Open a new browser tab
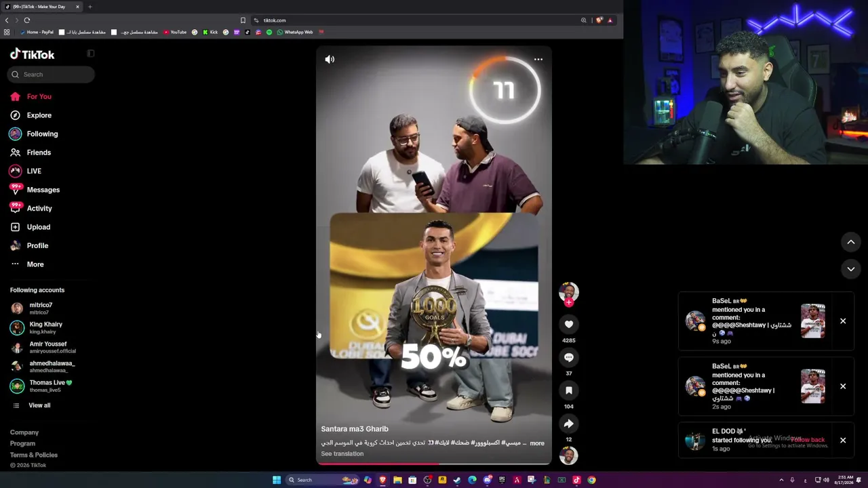The height and width of the screenshot is (488, 868). pyautogui.click(x=90, y=7)
